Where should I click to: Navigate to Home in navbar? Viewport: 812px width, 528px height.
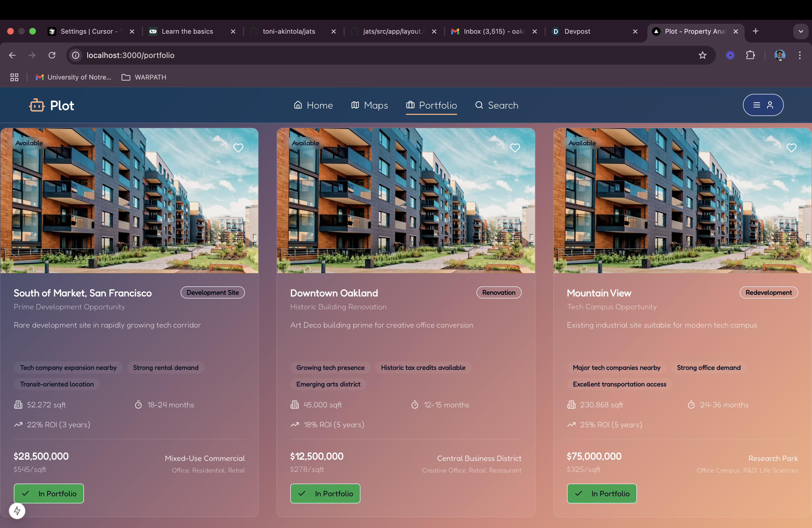(313, 105)
